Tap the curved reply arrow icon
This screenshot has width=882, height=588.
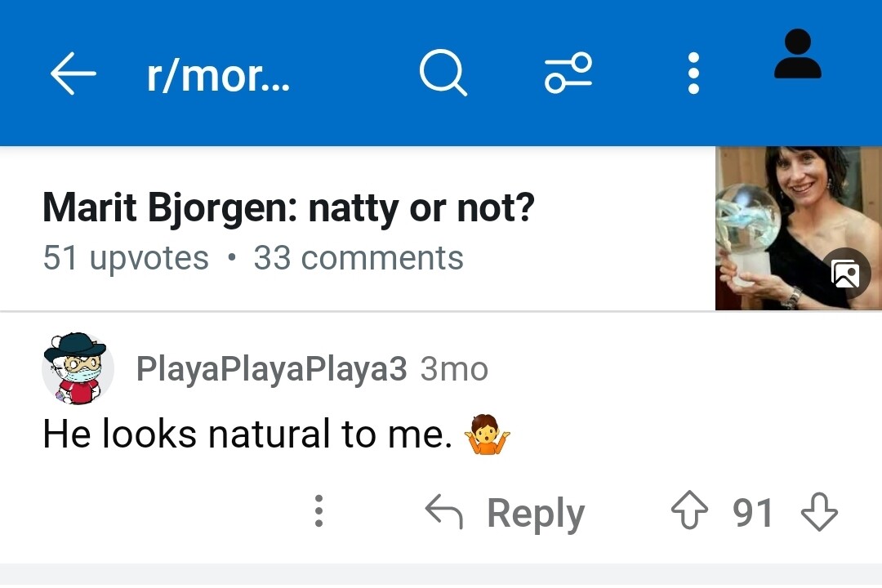443,511
